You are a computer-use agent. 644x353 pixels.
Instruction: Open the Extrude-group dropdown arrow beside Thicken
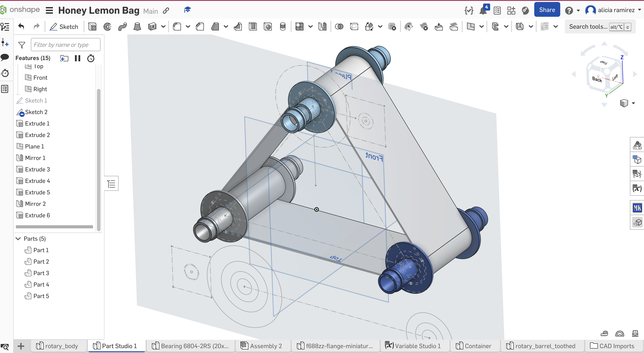click(163, 26)
